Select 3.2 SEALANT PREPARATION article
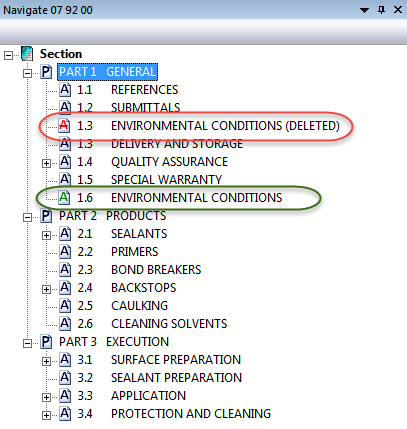This screenshot has height=429, width=407. [x=160, y=378]
